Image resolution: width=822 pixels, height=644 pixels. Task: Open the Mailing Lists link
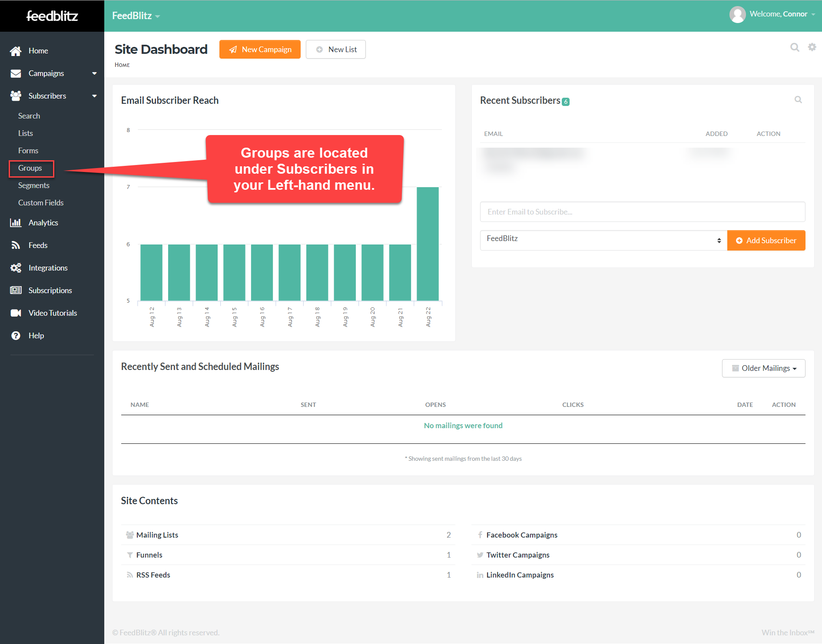(x=157, y=535)
